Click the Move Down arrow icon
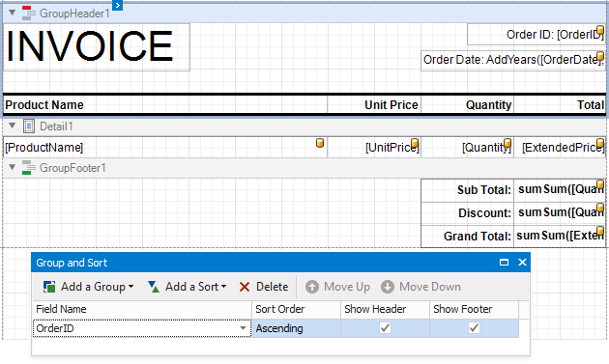 (x=388, y=287)
